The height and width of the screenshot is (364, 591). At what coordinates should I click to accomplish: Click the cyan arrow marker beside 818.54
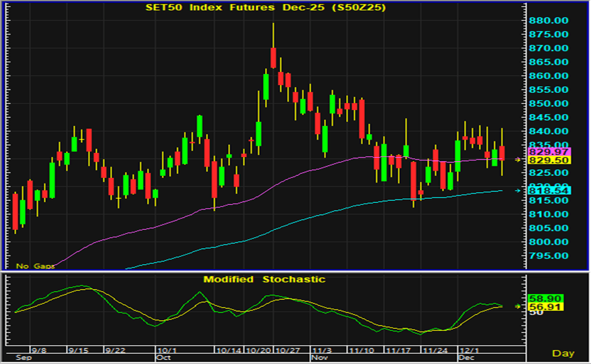pyautogui.click(x=517, y=191)
